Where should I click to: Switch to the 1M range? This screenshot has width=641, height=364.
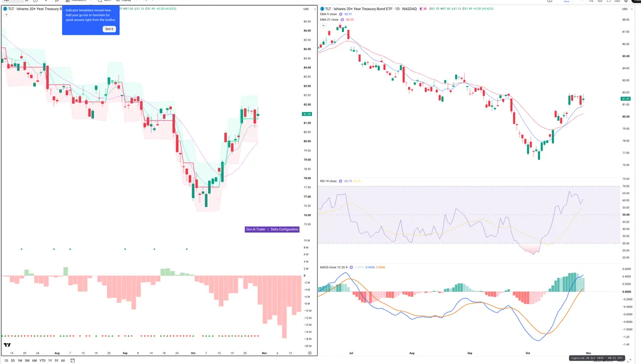point(20,361)
